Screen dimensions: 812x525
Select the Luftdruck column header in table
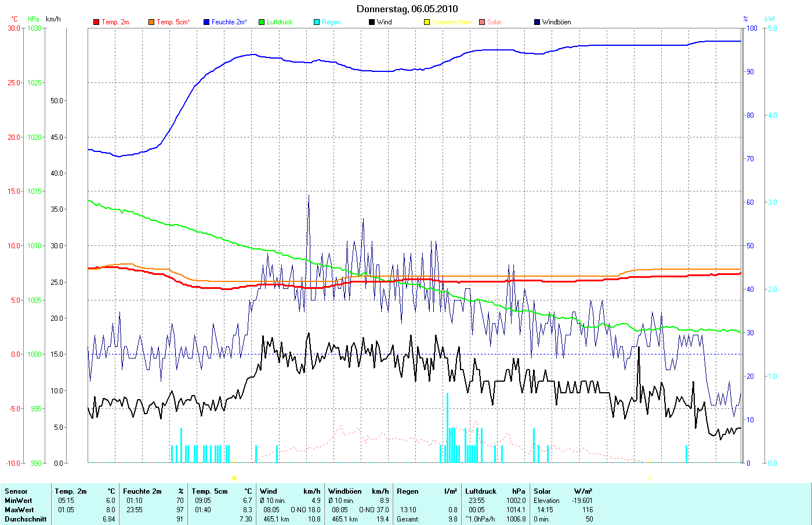(x=481, y=491)
